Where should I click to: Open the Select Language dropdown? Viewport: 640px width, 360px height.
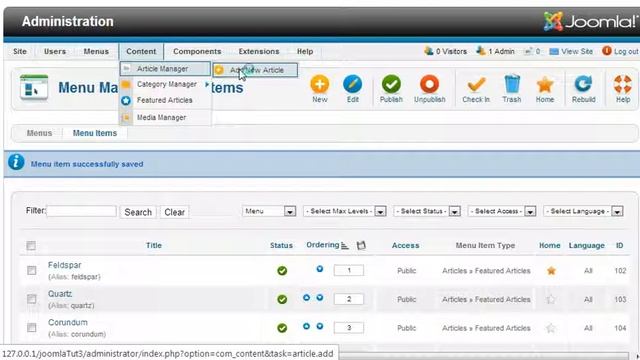tap(583, 211)
